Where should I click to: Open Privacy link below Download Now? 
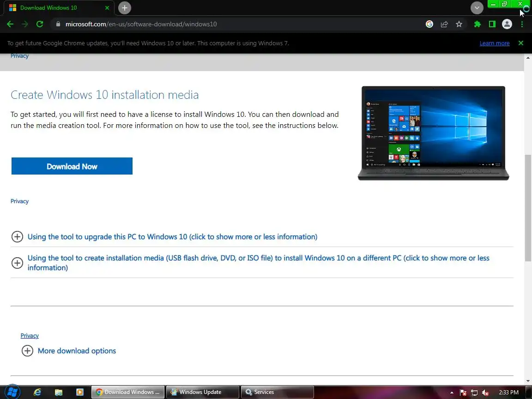19,201
